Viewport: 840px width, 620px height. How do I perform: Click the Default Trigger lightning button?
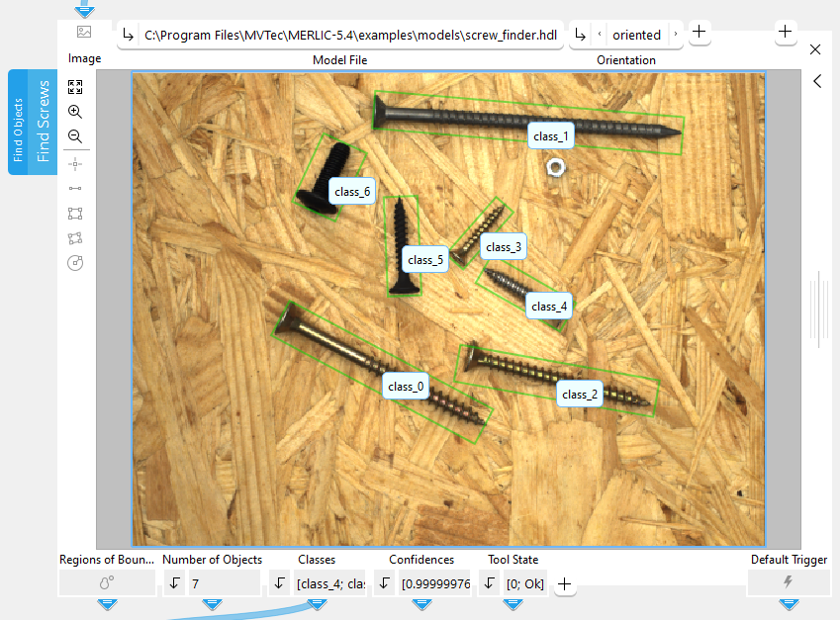(x=788, y=582)
